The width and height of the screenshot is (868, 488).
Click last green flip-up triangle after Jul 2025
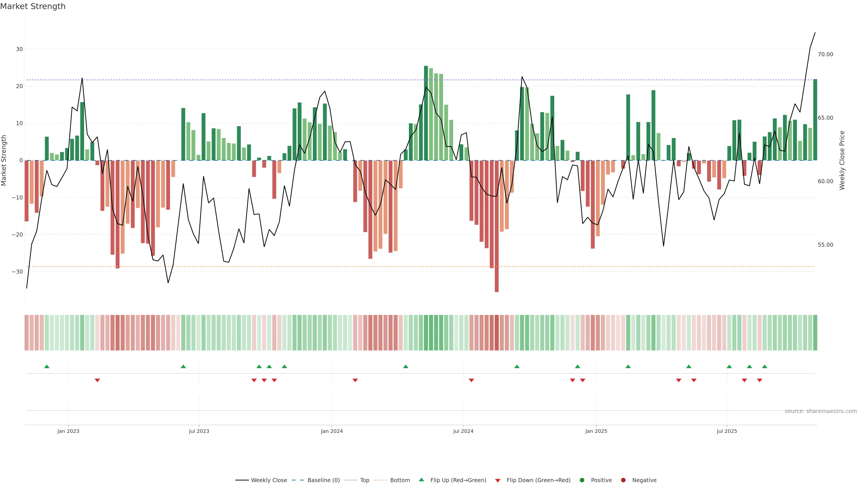pyautogui.click(x=764, y=366)
